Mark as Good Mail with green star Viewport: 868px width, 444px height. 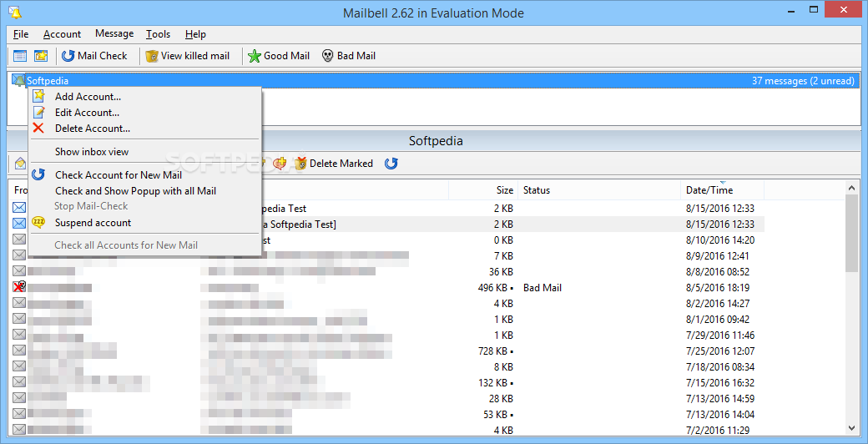[279, 56]
